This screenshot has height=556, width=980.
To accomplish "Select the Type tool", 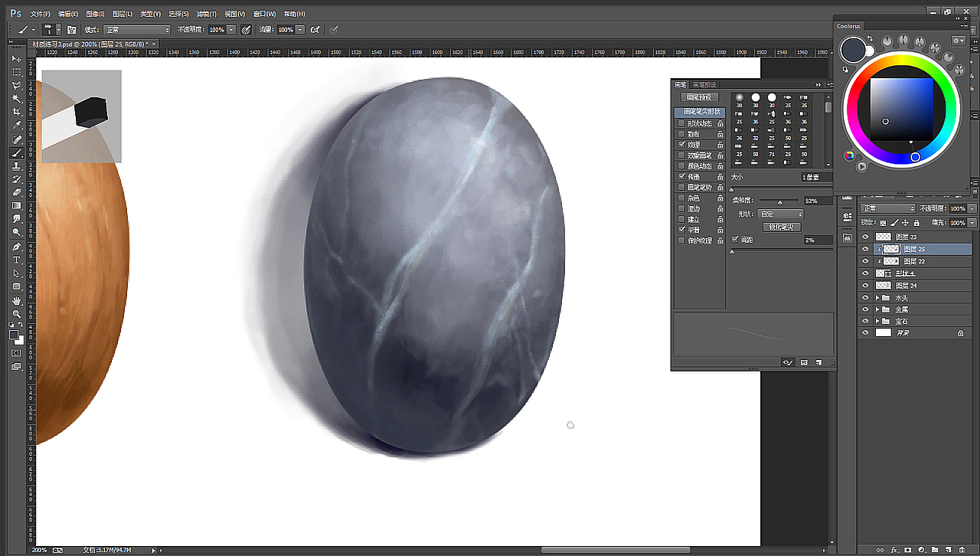I will point(17,260).
